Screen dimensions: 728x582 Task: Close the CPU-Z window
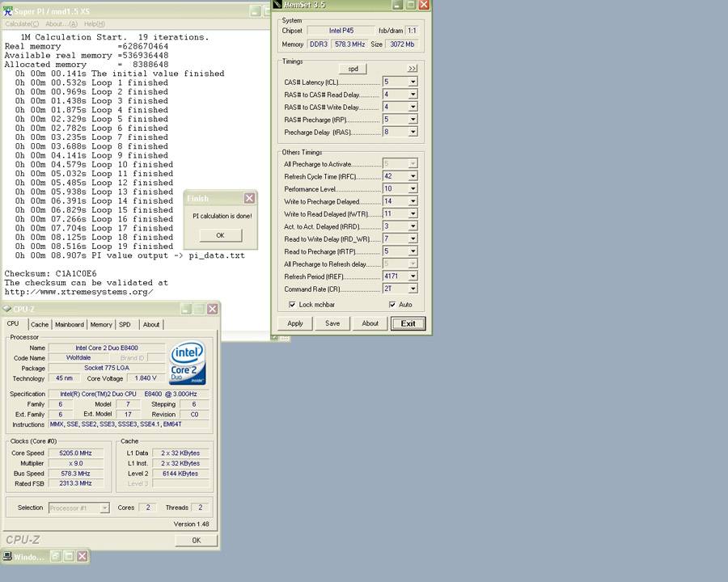pos(212,309)
